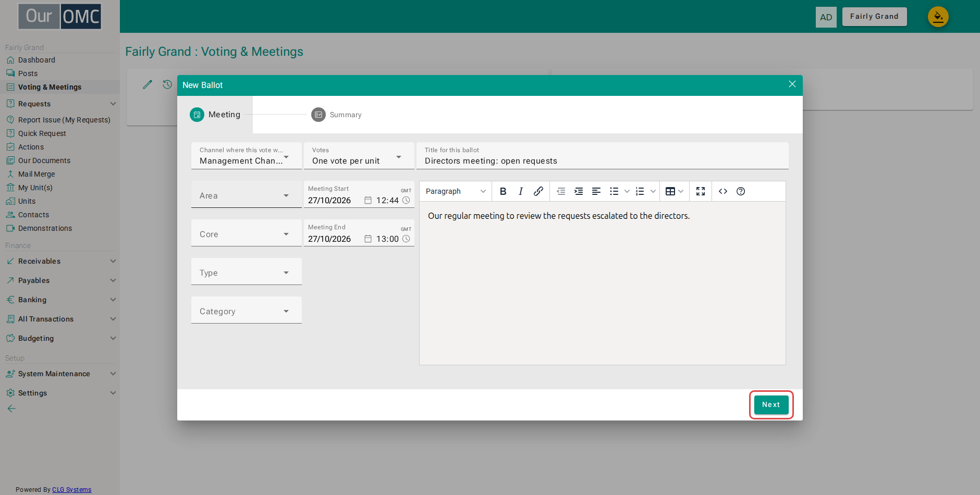Increase indent in the editor toolbar

[579, 191]
